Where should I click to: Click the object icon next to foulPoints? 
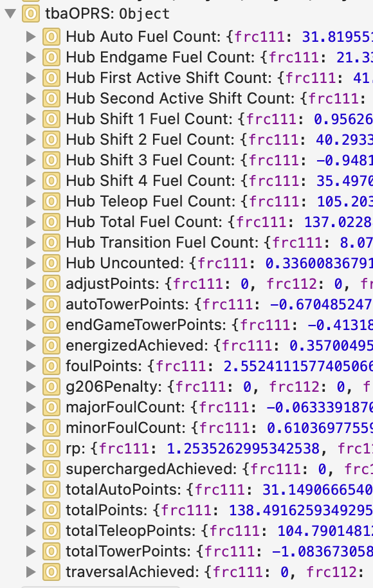pyautogui.click(x=51, y=366)
